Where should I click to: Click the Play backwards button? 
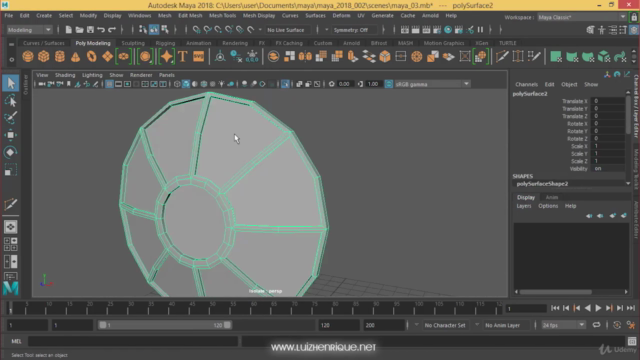coord(588,308)
